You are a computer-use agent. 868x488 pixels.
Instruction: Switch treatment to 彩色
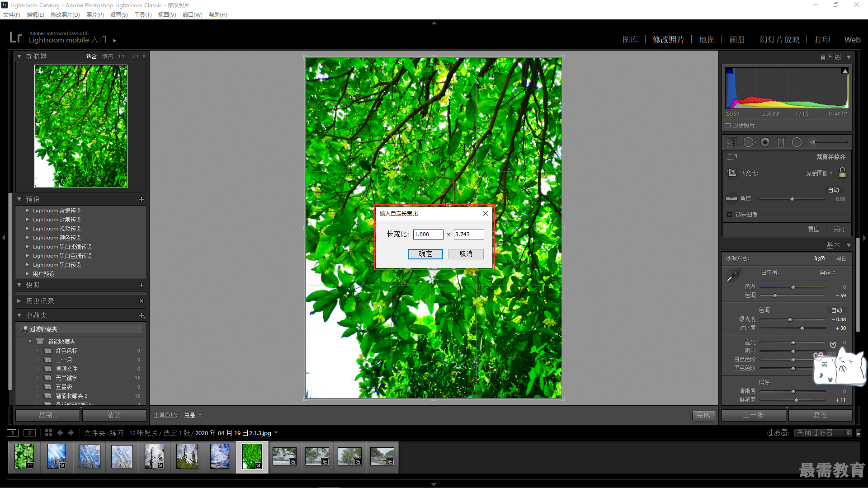pos(820,258)
